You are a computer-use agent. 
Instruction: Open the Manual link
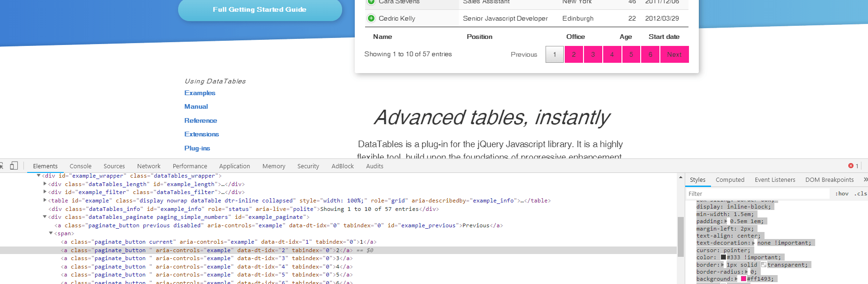click(x=196, y=106)
